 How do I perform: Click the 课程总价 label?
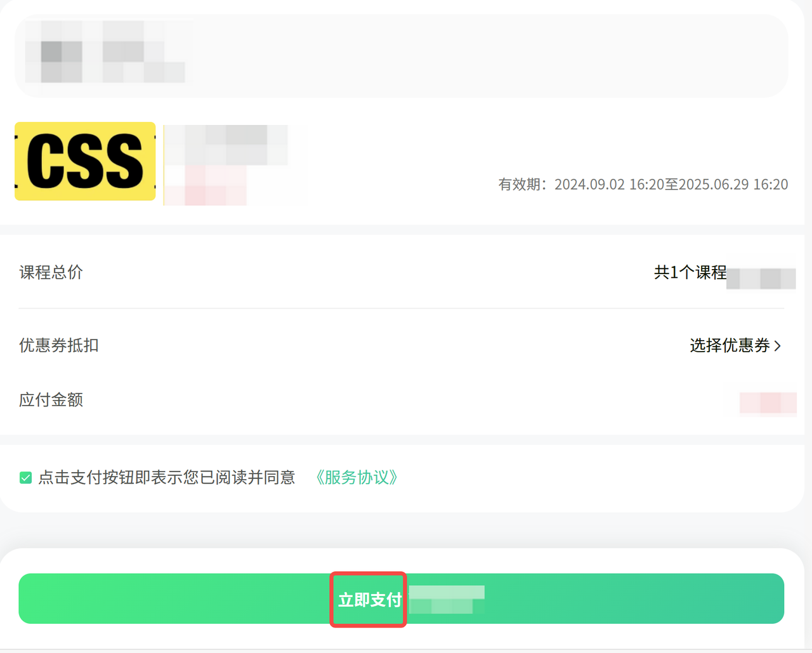point(51,272)
